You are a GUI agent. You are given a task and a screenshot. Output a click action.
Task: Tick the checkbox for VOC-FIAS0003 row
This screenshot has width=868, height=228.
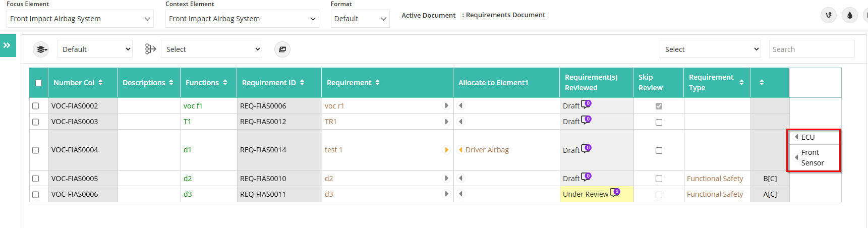[35, 122]
